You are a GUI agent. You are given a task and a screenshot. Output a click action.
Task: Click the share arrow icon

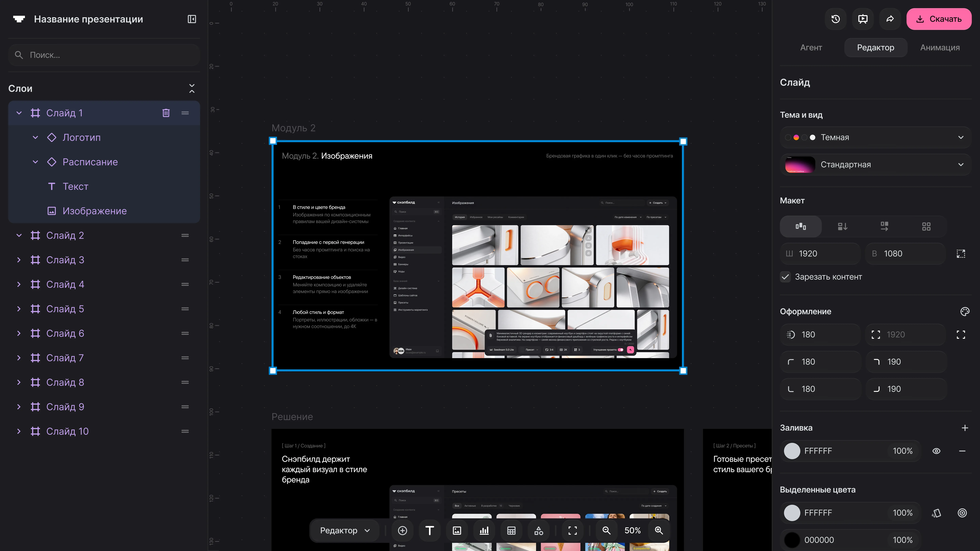coord(890,19)
